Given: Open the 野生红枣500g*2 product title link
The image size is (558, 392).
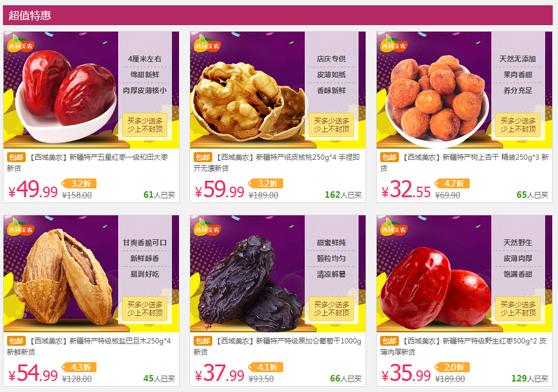Looking at the screenshot, I should point(463,346).
